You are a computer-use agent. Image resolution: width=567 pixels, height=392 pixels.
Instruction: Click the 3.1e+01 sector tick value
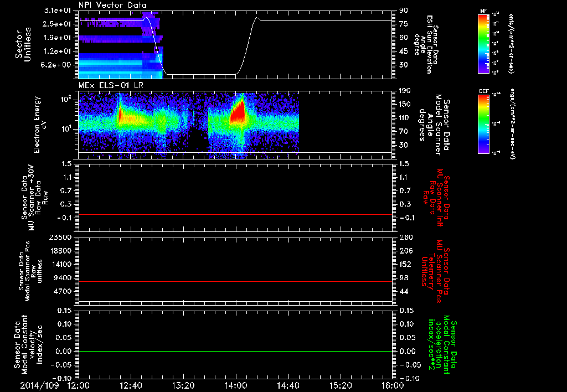tap(57, 11)
